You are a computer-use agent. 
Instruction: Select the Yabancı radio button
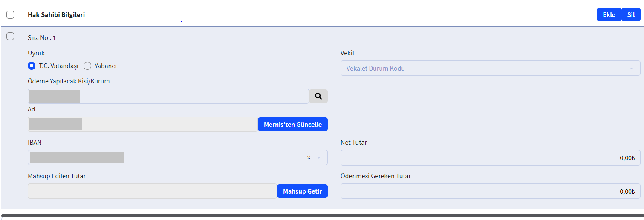87,66
